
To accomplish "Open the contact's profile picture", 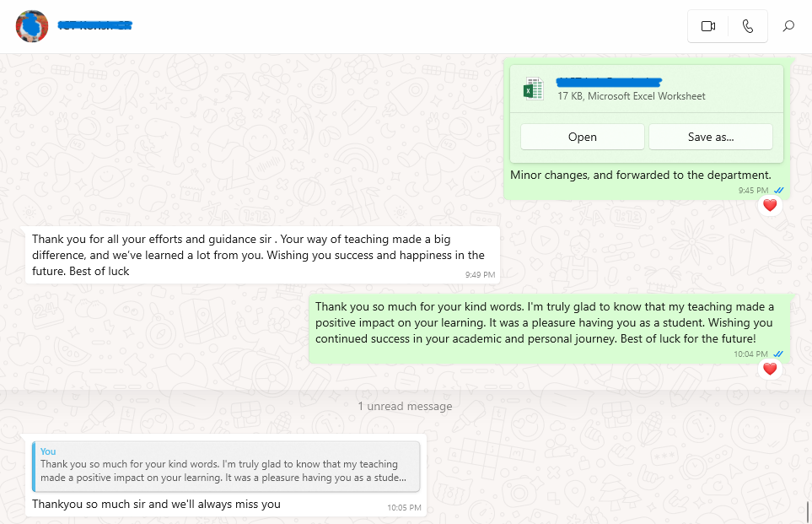I will point(31,26).
